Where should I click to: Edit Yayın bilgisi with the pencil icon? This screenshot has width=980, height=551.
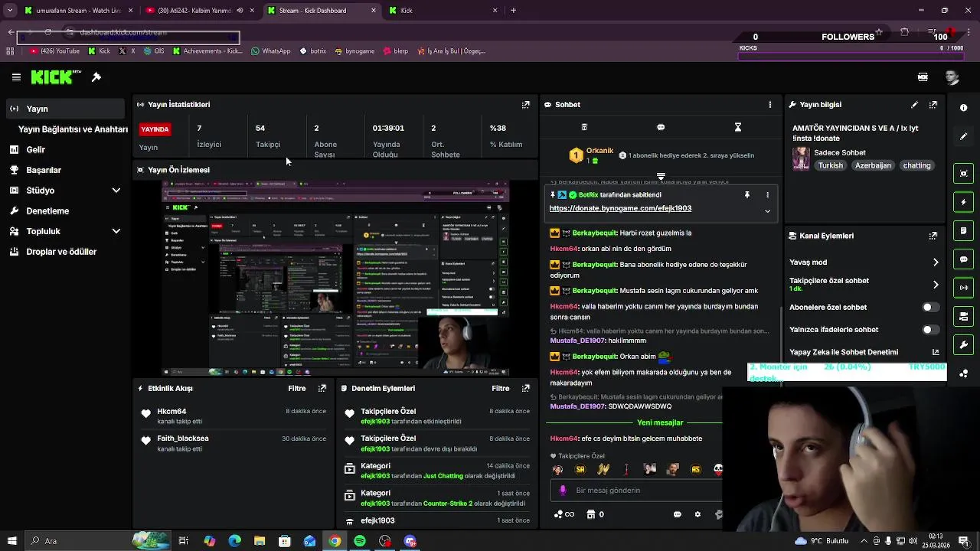pyautogui.click(x=914, y=105)
